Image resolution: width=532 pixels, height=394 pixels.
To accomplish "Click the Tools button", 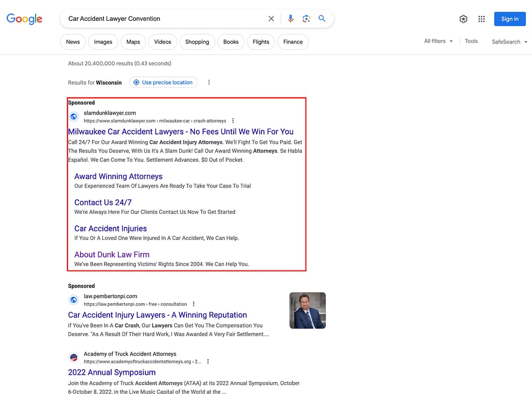I will pyautogui.click(x=471, y=41).
